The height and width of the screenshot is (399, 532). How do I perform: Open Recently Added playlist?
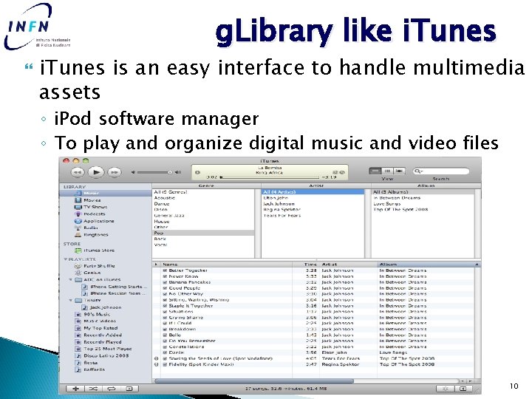click(105, 335)
